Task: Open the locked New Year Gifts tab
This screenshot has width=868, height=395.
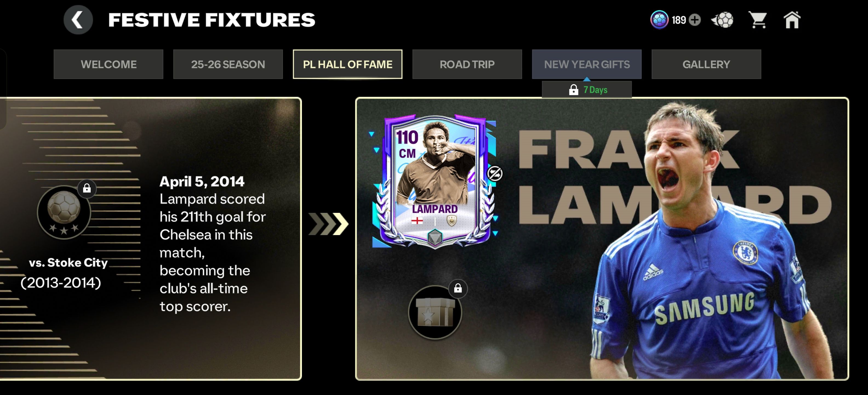Action: 587,64
